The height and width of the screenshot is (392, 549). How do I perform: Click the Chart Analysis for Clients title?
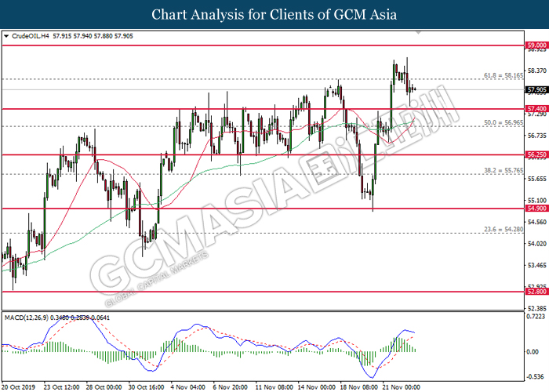point(274,15)
